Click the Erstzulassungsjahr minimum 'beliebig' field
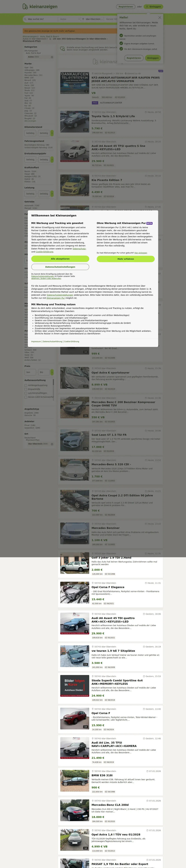This screenshot has width=186, height=868. point(30,159)
